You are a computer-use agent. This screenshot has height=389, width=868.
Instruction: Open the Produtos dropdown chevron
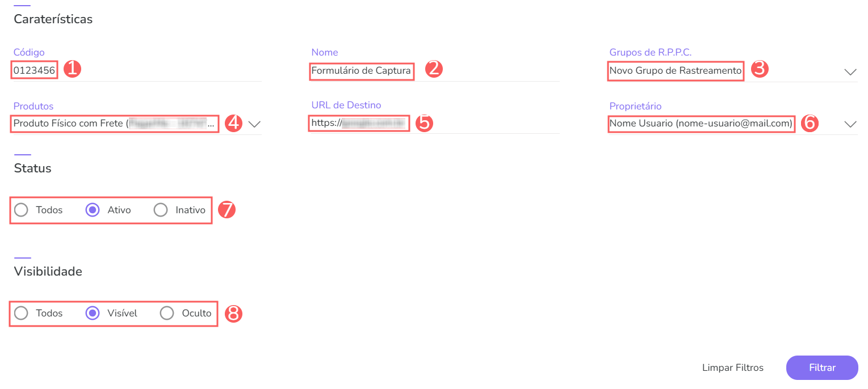[254, 124]
